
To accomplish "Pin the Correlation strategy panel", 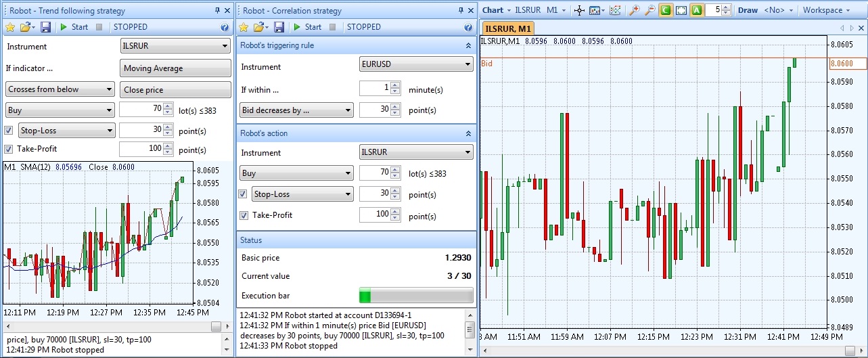I will tap(461, 10).
